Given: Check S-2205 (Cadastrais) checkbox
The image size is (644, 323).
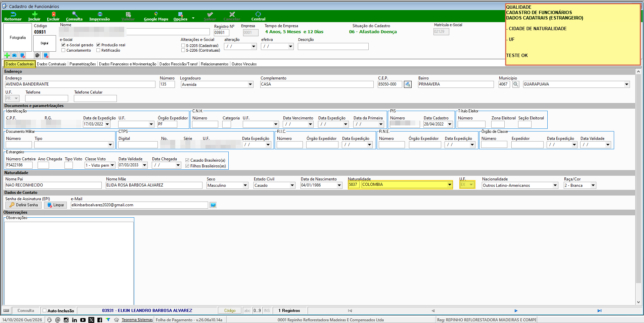Looking at the screenshot, I should click(183, 46).
